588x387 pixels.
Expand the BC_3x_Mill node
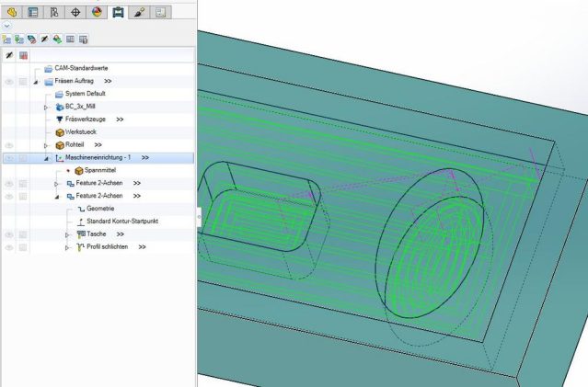point(46,107)
